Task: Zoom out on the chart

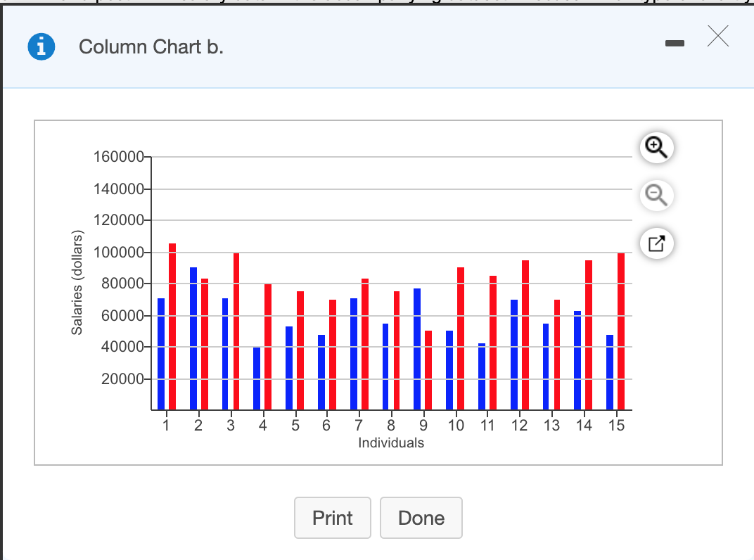Action: [656, 196]
